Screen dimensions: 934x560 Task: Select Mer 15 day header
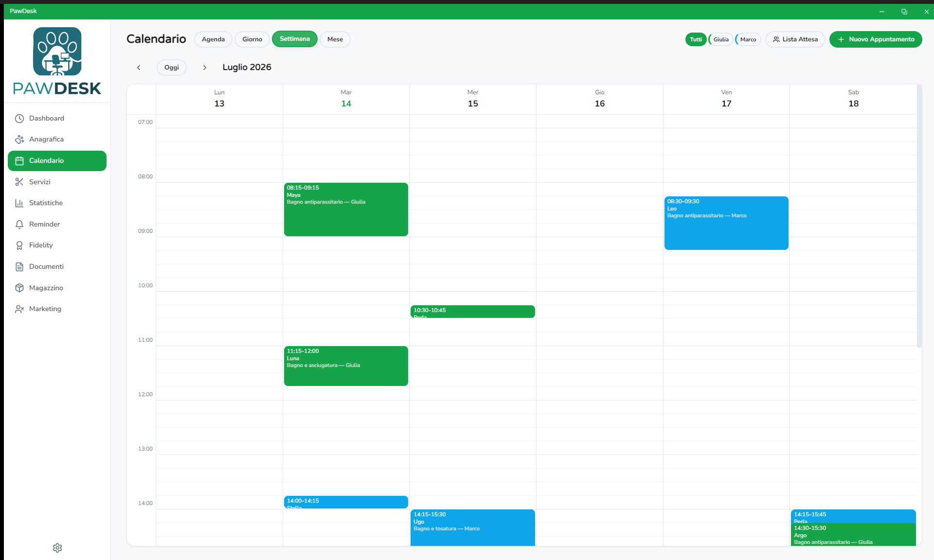click(473, 99)
